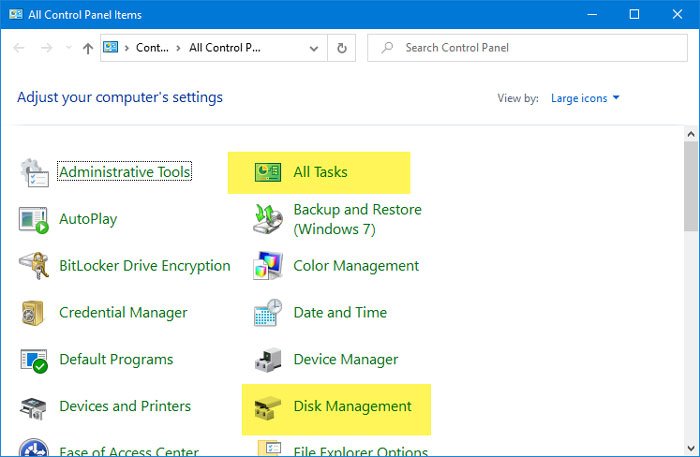Open the Credential Manager safe icon
This screenshot has width=700, height=457.
pyautogui.click(x=33, y=313)
